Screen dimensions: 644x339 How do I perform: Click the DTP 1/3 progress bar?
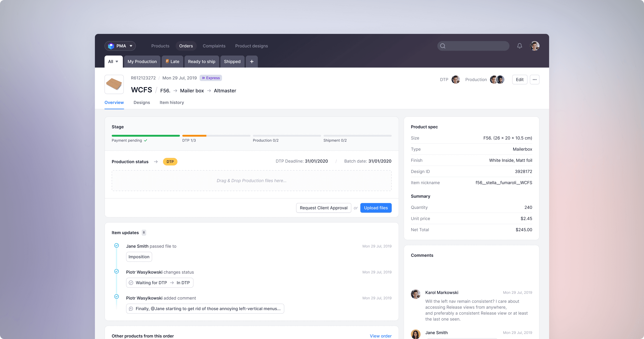tap(216, 136)
